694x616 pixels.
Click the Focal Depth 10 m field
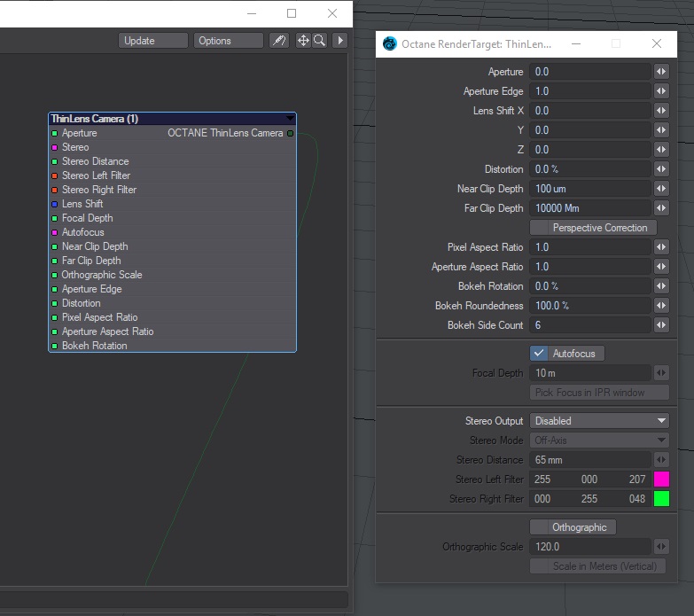tap(590, 372)
